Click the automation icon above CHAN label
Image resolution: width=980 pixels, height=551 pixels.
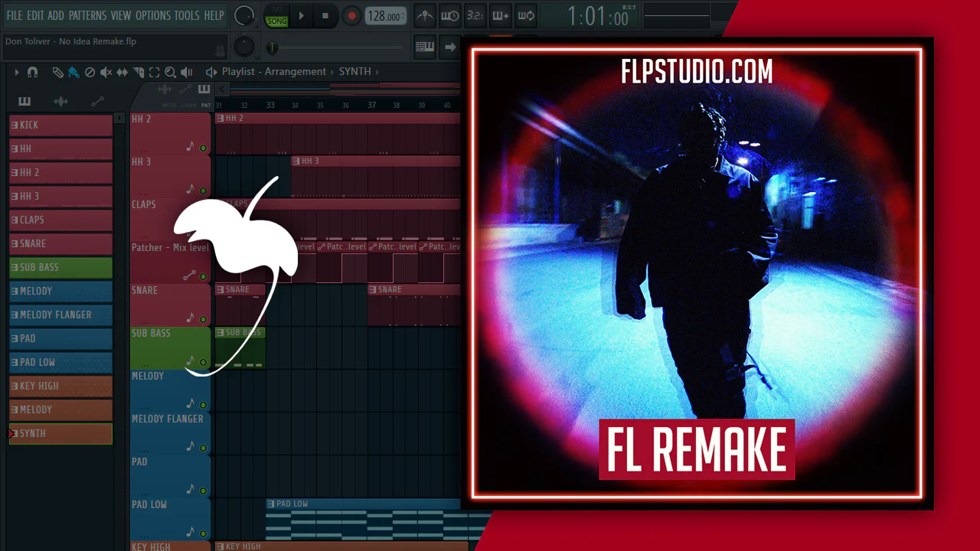(x=185, y=90)
